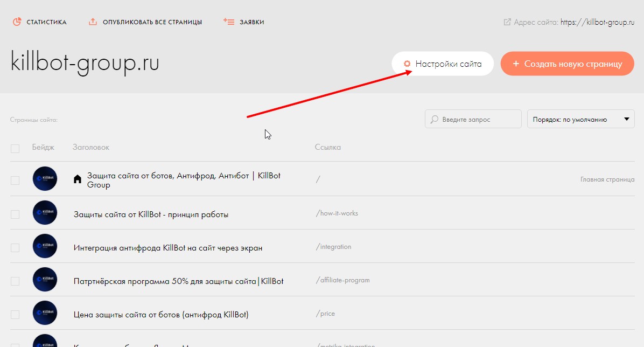The image size is (644, 347).
Task: Click the killbot-group.ru site title
Action: click(x=85, y=63)
